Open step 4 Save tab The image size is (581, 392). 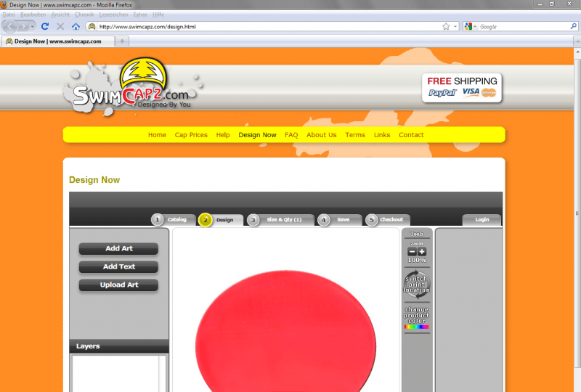[x=339, y=220]
